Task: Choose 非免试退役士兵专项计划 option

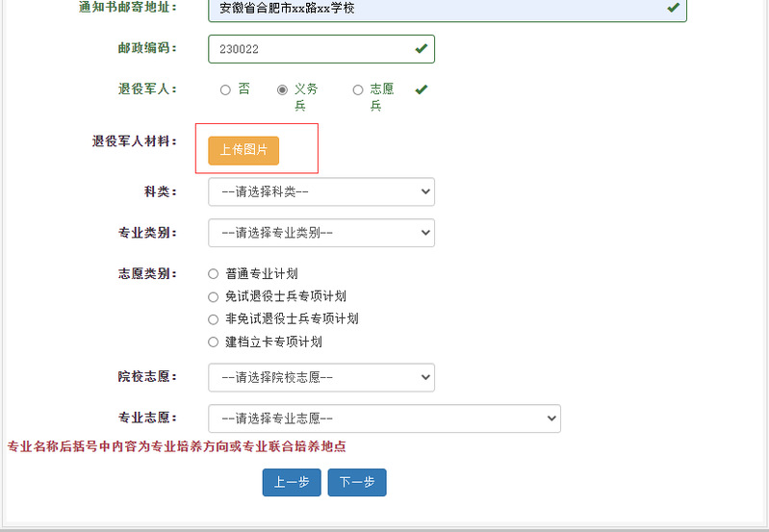Action: tap(213, 319)
